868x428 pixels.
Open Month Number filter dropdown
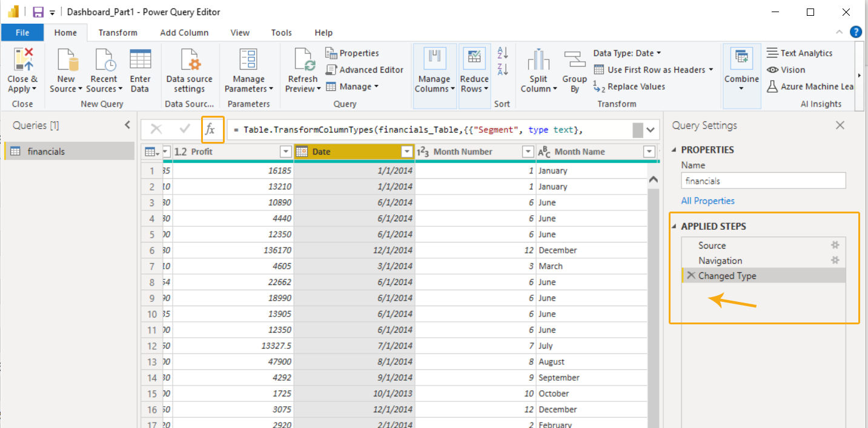[x=528, y=152]
